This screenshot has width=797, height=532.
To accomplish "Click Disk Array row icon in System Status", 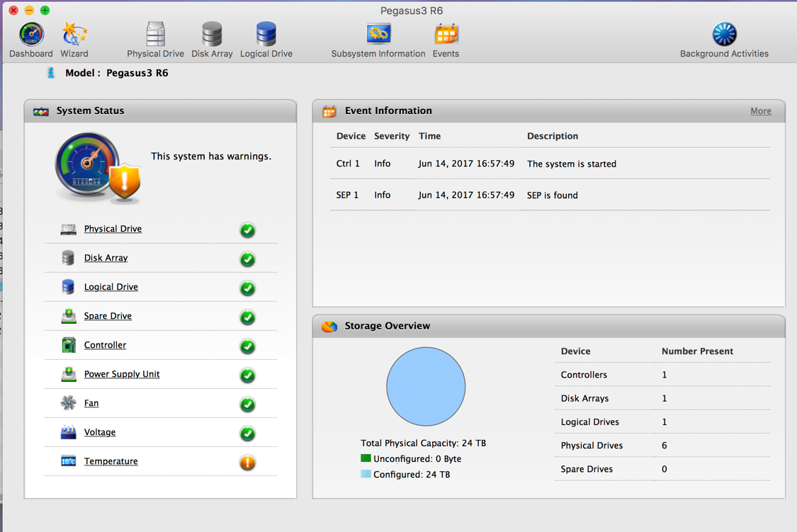I will tap(68, 258).
